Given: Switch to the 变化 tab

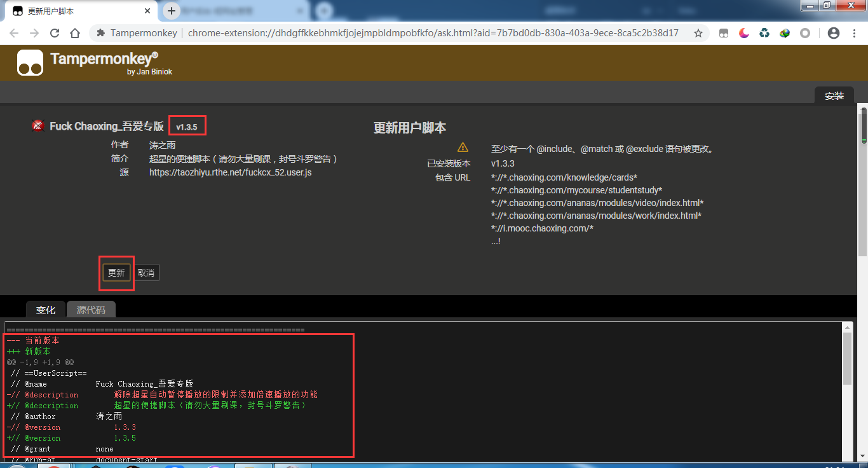Looking at the screenshot, I should point(46,310).
